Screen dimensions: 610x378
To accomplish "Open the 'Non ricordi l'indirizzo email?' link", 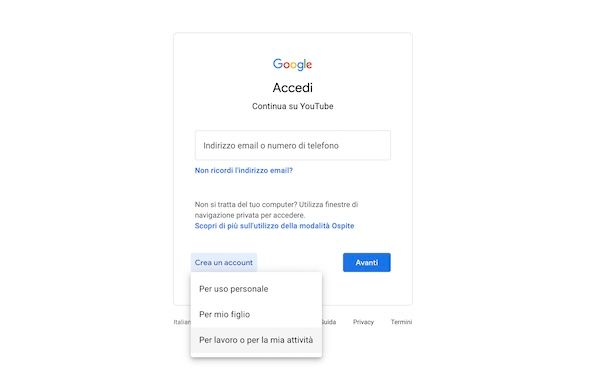I will [x=244, y=170].
